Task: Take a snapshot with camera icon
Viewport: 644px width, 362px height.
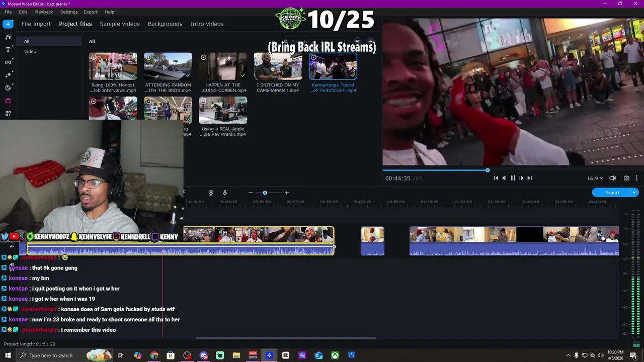Action: coord(626,178)
